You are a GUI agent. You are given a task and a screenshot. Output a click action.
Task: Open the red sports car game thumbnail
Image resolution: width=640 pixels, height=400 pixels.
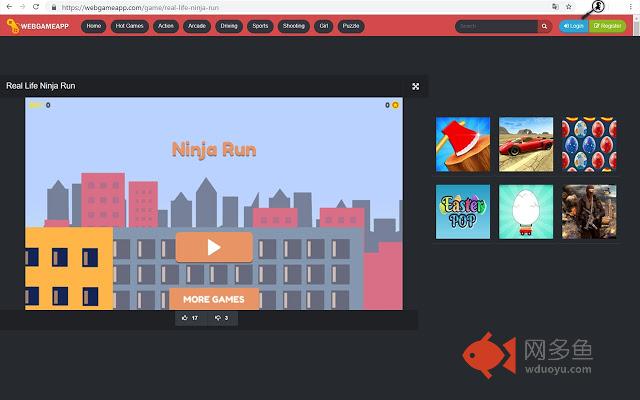[x=526, y=144]
